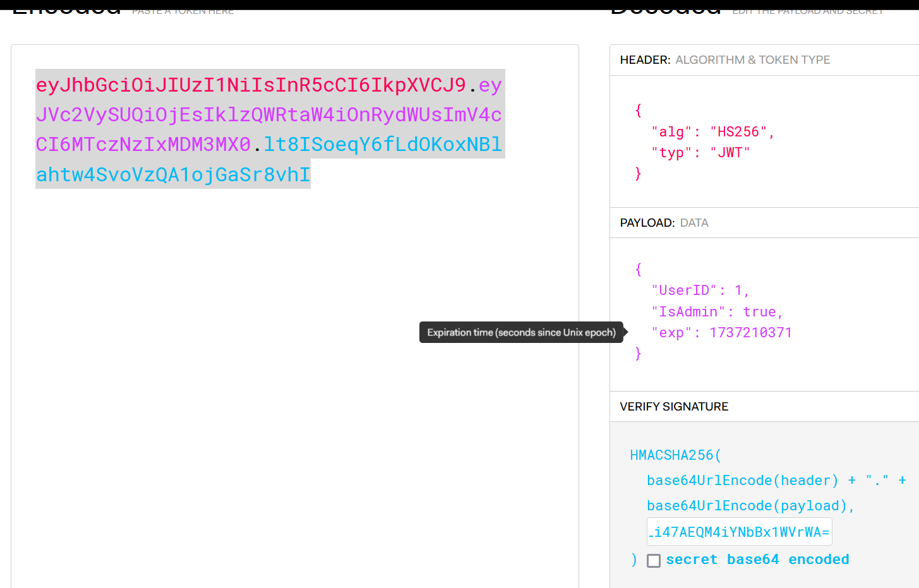The image size is (919, 588).
Task: Click the VERIFY SIGNATURE section heading
Action: (674, 407)
